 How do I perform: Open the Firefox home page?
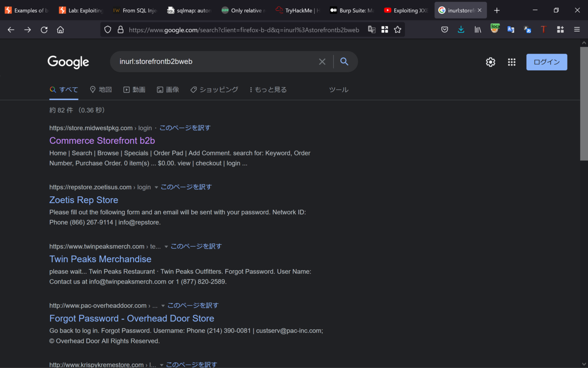pyautogui.click(x=60, y=30)
